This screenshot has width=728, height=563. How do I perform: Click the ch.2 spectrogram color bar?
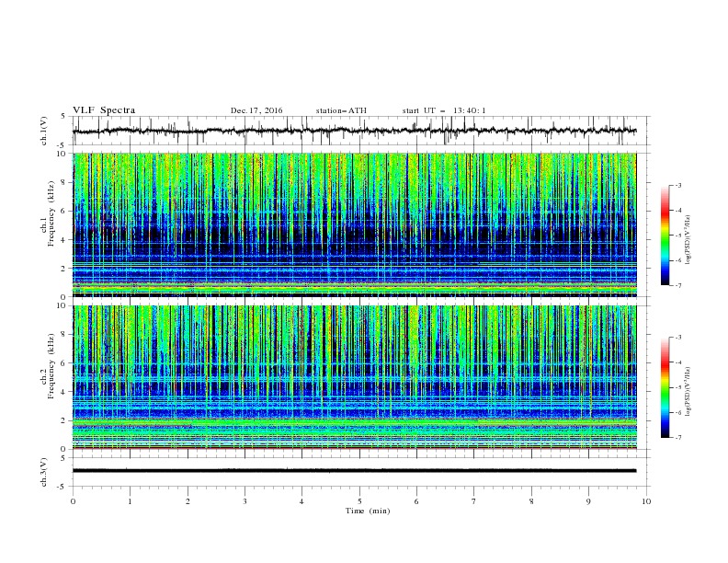tap(665, 387)
